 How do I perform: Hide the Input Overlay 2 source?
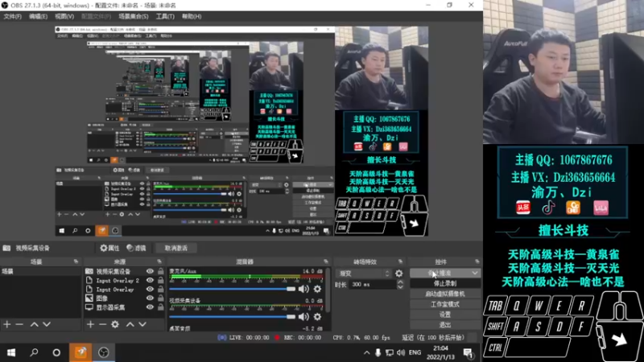[x=150, y=280]
